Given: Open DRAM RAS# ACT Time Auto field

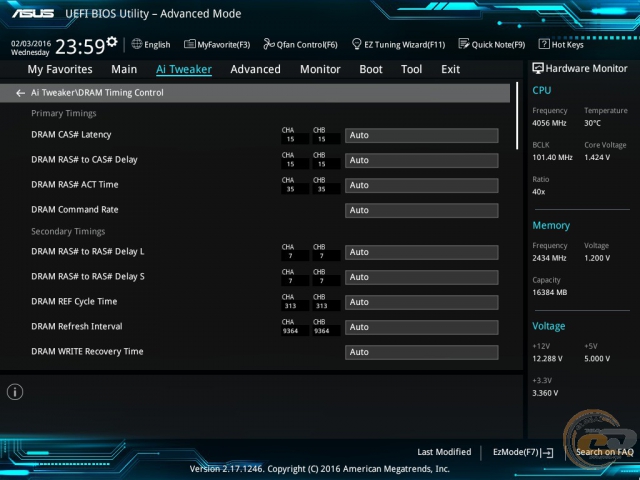Looking at the screenshot, I should (422, 185).
